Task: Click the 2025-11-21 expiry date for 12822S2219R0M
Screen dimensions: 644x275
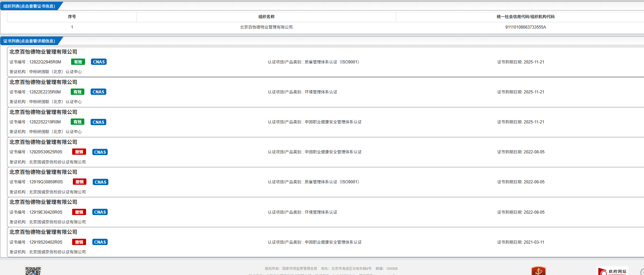Action: (x=534, y=122)
